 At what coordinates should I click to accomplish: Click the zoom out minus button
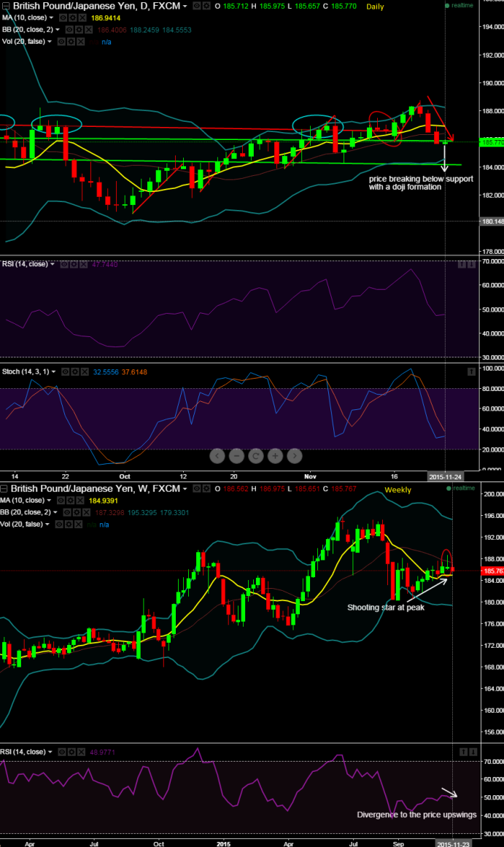237,457
